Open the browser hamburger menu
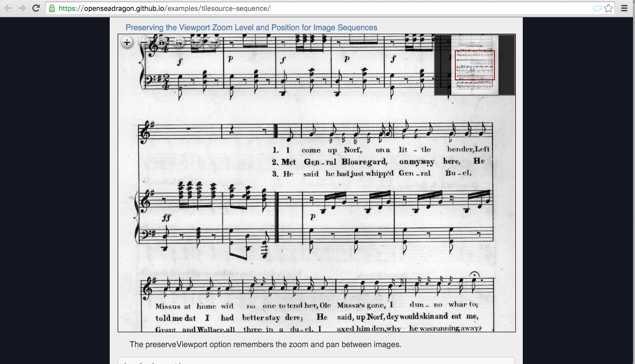This screenshot has width=635, height=364. pos(625,8)
